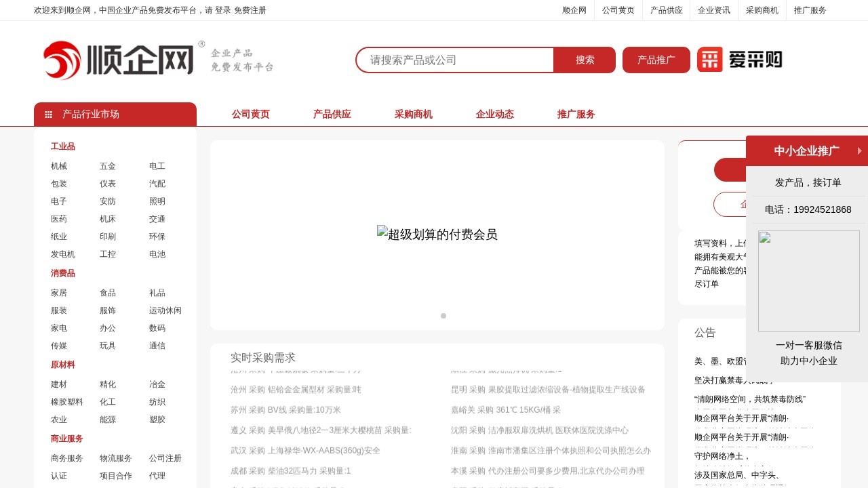Open 产品推广 with the red button
This screenshot has height=488, width=868.
click(x=656, y=60)
